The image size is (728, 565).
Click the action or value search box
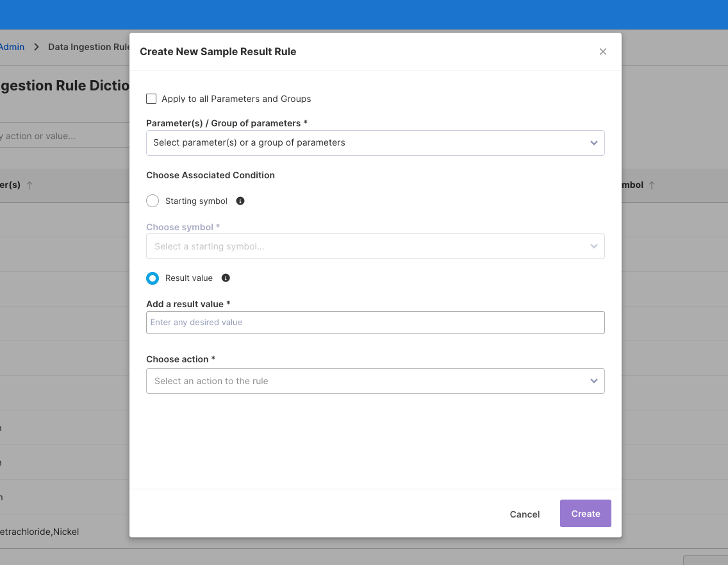click(x=58, y=136)
